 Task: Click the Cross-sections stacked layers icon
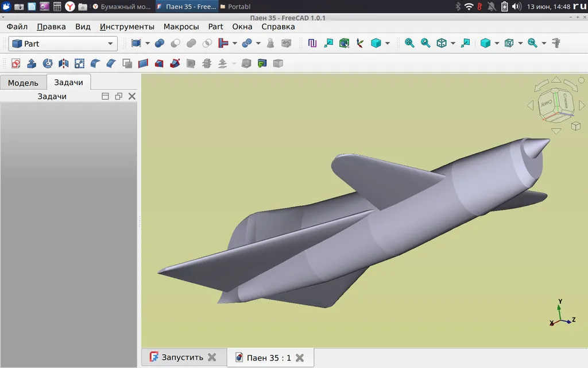(x=207, y=63)
